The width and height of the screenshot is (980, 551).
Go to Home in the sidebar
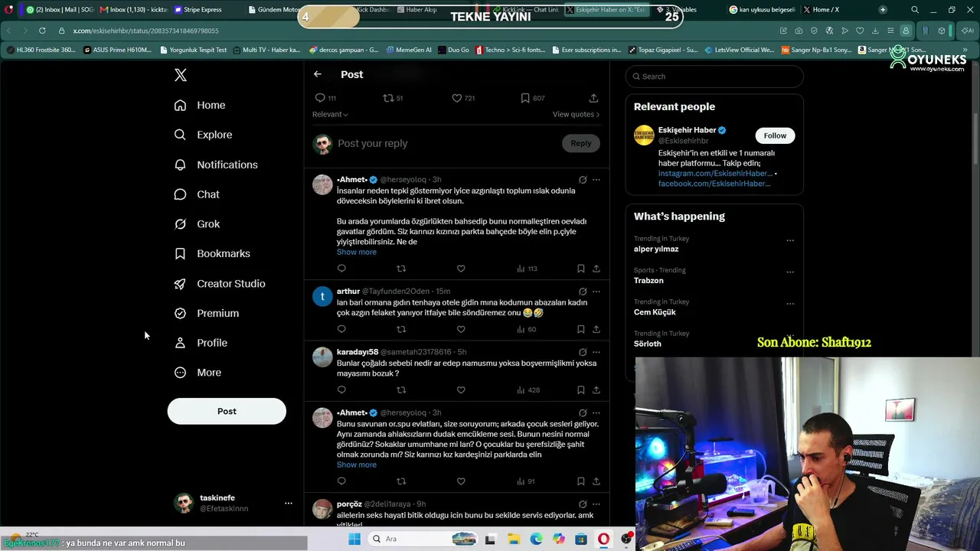click(x=200, y=105)
